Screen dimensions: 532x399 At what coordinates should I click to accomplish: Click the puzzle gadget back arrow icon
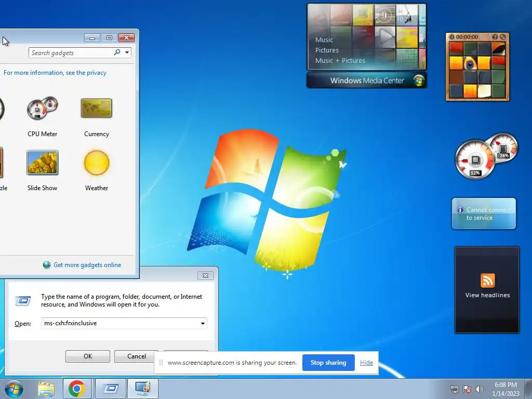coord(451,37)
